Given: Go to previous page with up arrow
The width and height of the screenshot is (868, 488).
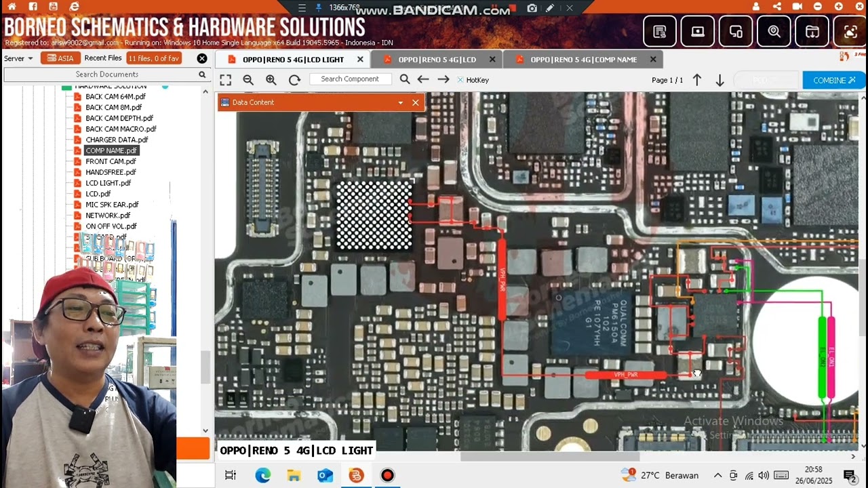Looking at the screenshot, I should (697, 80).
